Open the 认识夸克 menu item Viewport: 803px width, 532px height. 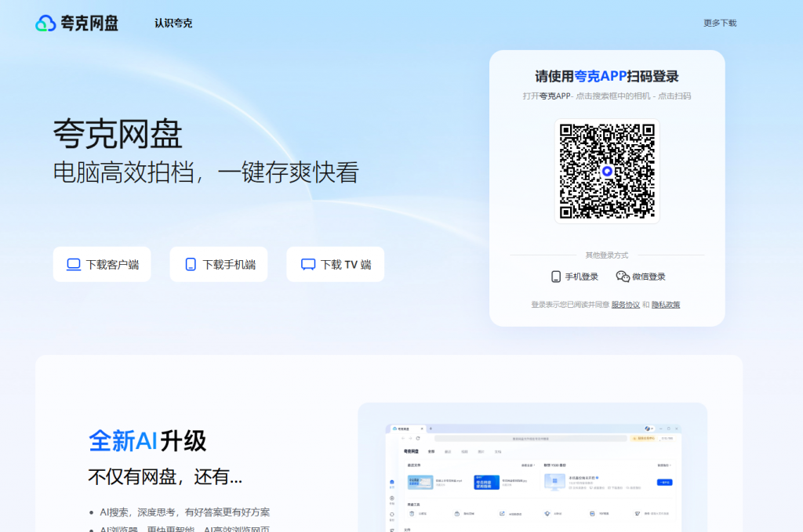[173, 24]
